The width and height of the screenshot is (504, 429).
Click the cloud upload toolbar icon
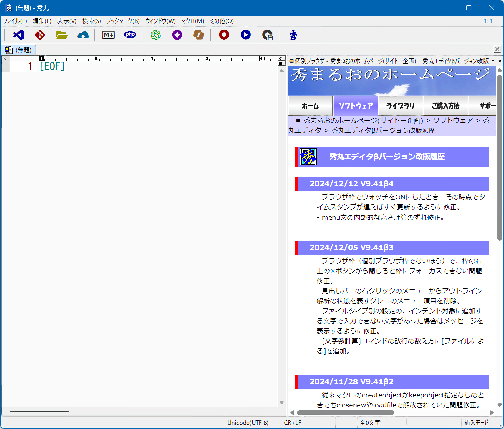click(x=83, y=35)
